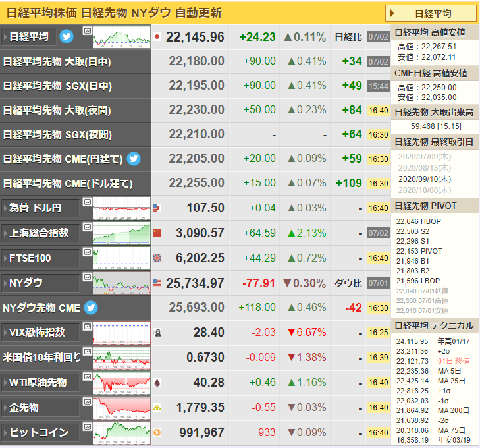
Task: Select the 日経先物 最終取引日 panel header
Action: [x=435, y=142]
